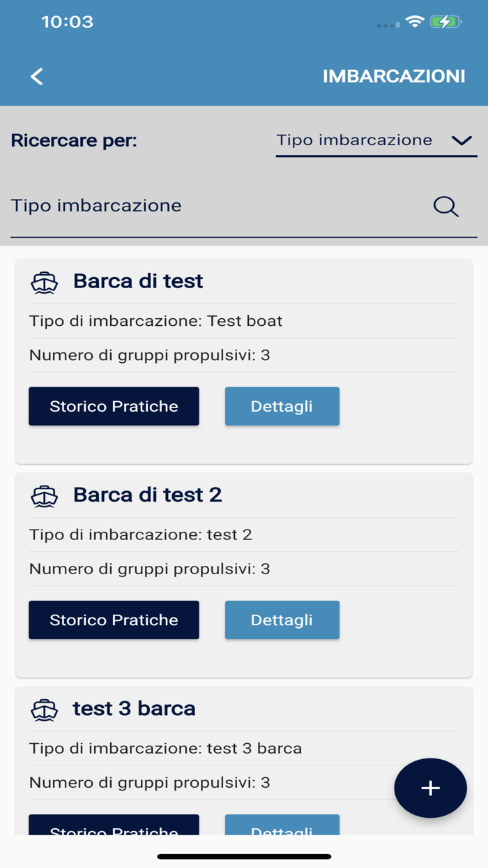Viewport: 488px width, 868px height.
Task: Tap the back arrow icon
Action: point(37,77)
